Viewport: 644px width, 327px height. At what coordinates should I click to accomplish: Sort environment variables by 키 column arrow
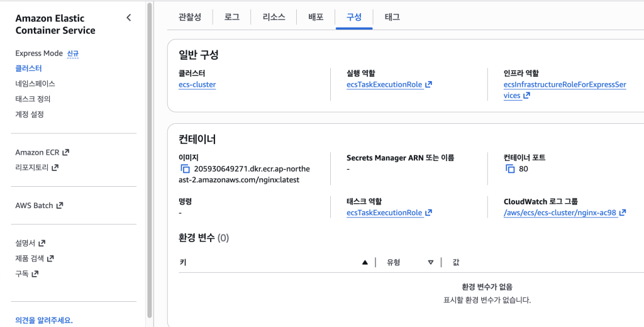point(365,262)
